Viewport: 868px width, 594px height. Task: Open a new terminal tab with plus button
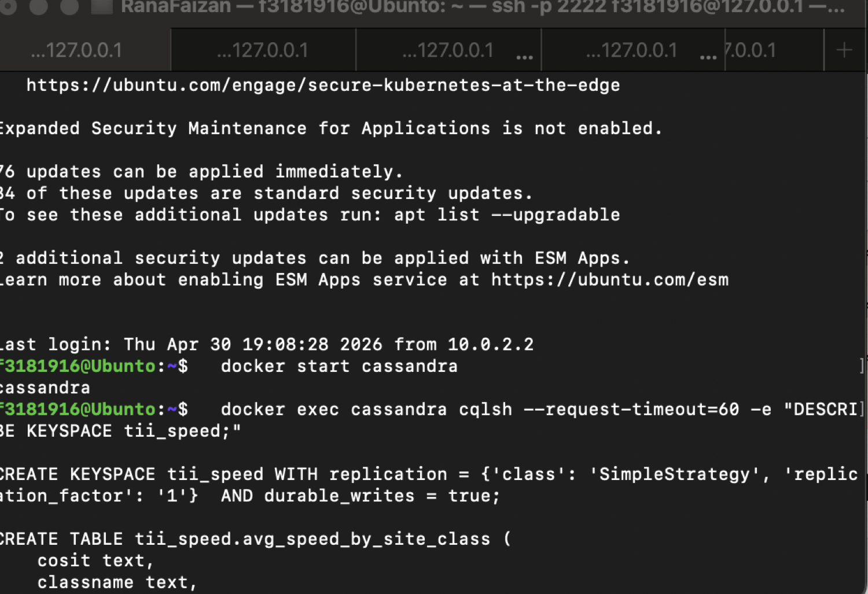click(844, 50)
